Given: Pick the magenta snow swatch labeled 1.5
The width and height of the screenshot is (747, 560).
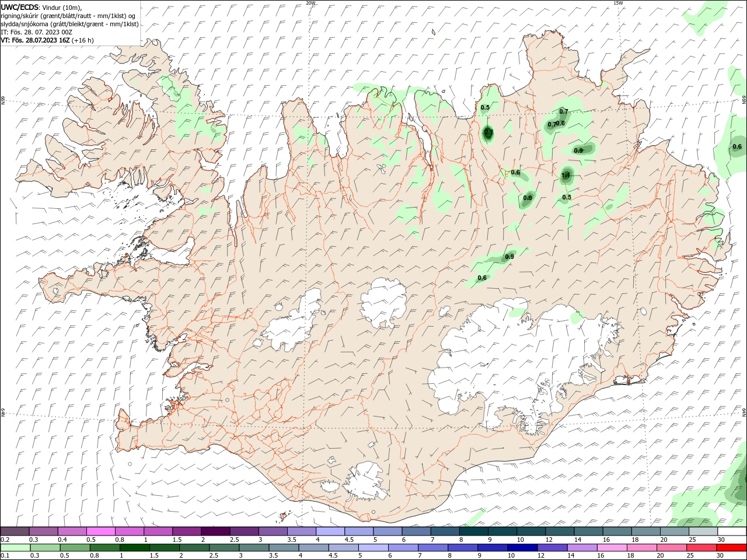Looking at the screenshot, I should pyautogui.click(x=187, y=531).
